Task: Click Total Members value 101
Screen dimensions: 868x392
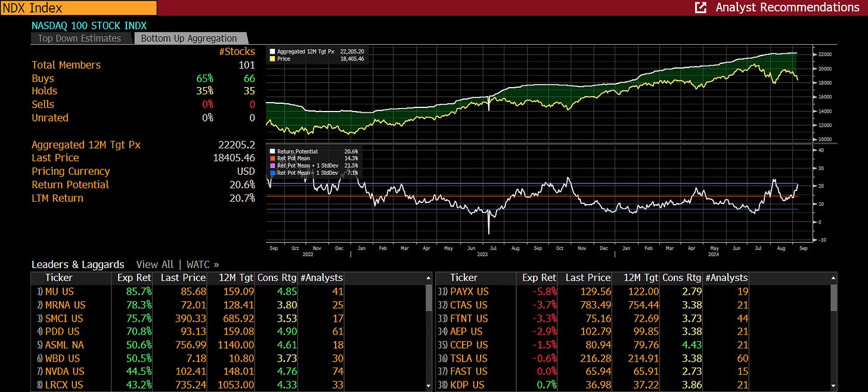Action: point(246,65)
